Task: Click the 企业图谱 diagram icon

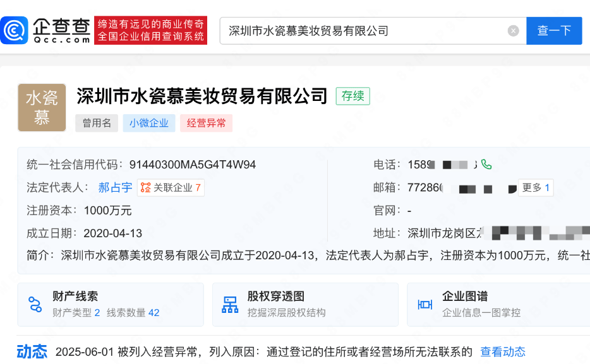Action: (425, 305)
